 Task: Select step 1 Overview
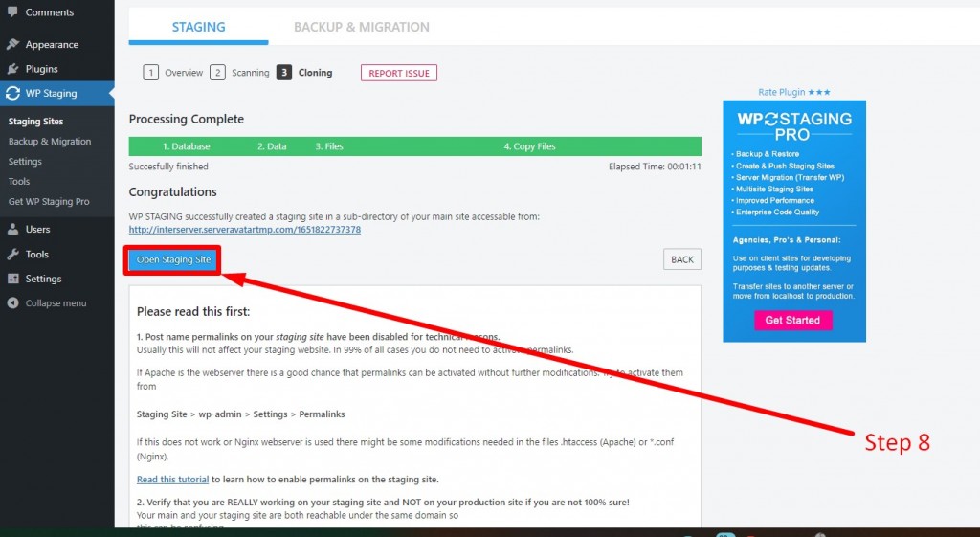(173, 73)
